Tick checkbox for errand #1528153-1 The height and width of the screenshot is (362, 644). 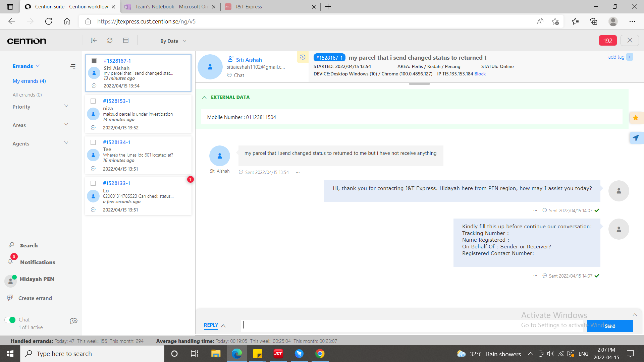pos(93,101)
